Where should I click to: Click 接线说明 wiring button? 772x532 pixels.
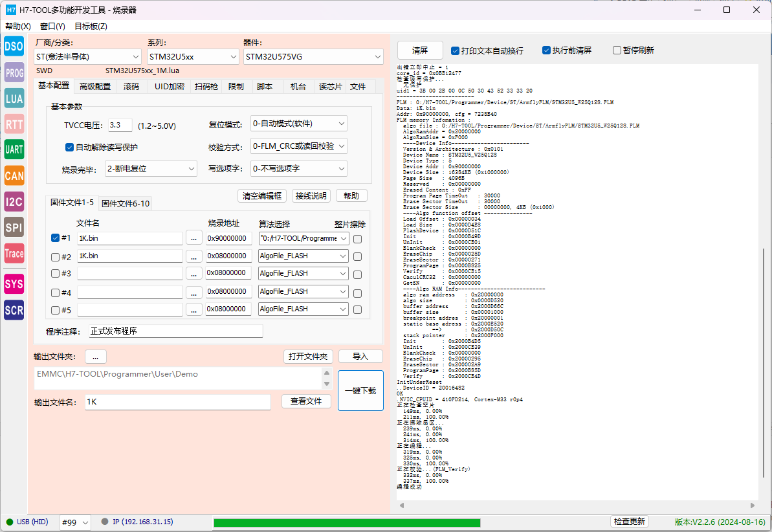[x=311, y=196]
